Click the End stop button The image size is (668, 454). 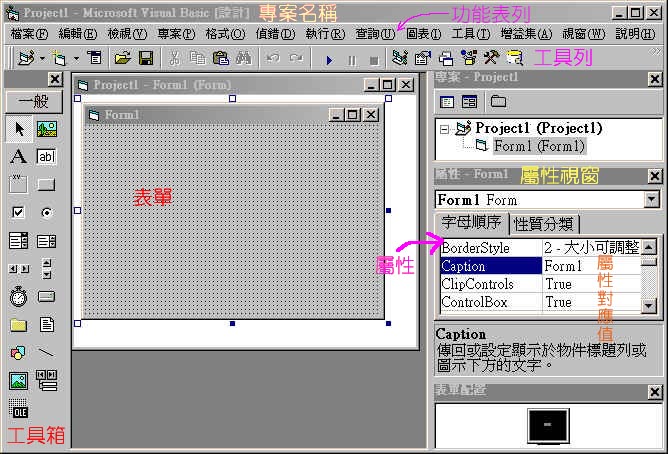pyautogui.click(x=374, y=61)
